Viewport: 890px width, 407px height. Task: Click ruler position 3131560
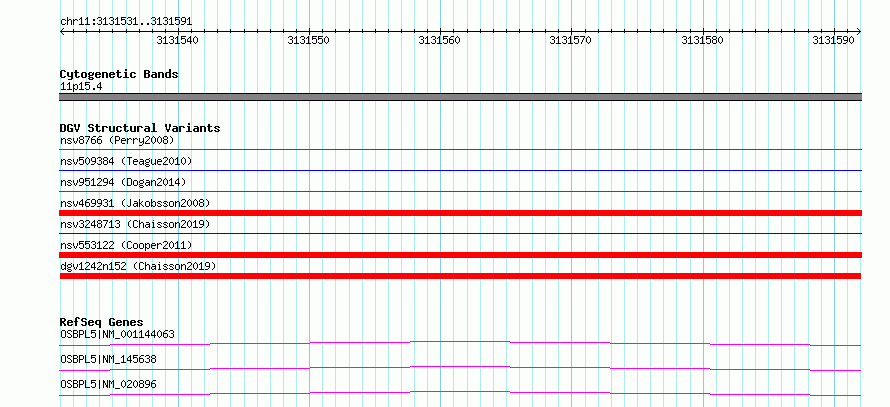click(x=440, y=40)
